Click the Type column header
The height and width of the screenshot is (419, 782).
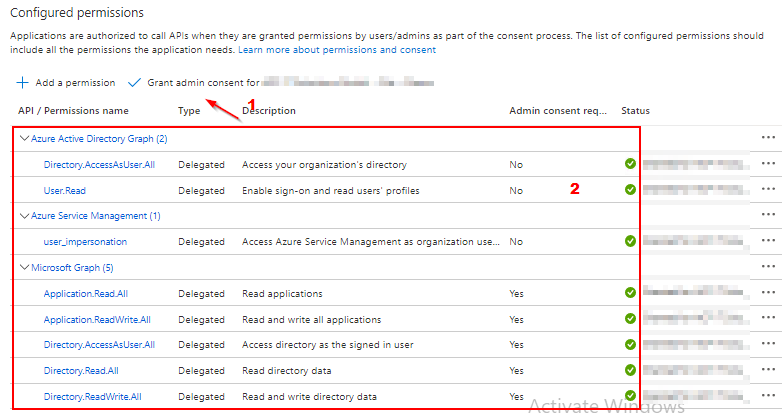point(189,111)
